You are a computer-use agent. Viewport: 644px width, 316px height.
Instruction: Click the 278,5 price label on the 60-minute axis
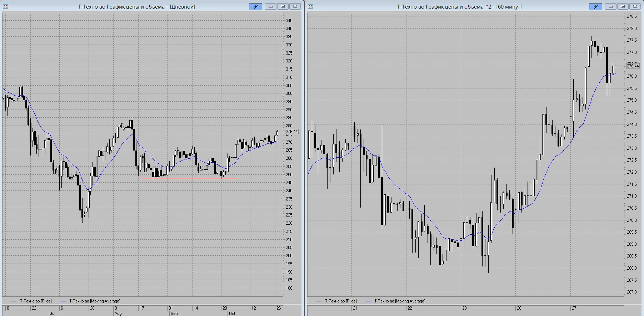pos(632,16)
